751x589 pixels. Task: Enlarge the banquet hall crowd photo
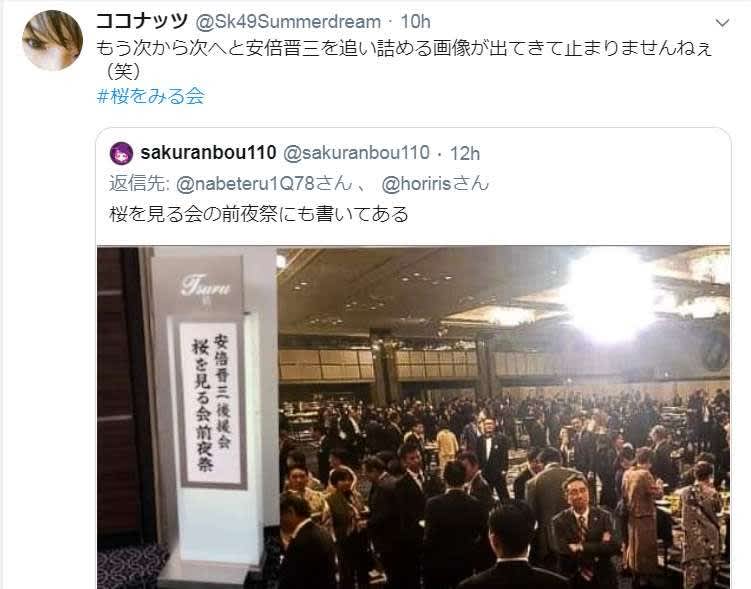point(414,417)
